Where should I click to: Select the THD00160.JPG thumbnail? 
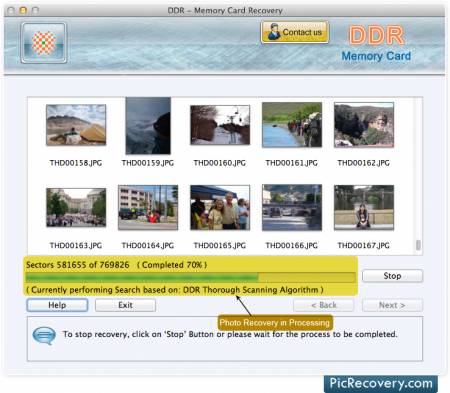(x=220, y=125)
